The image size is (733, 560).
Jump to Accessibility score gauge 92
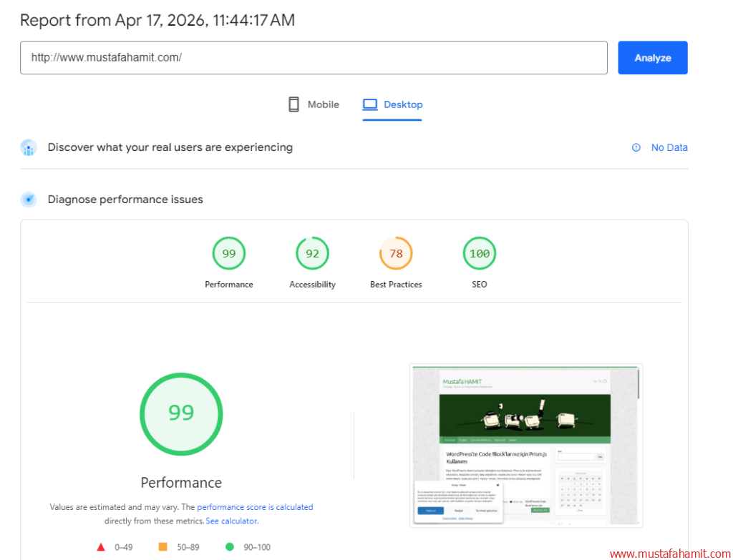pyautogui.click(x=313, y=254)
